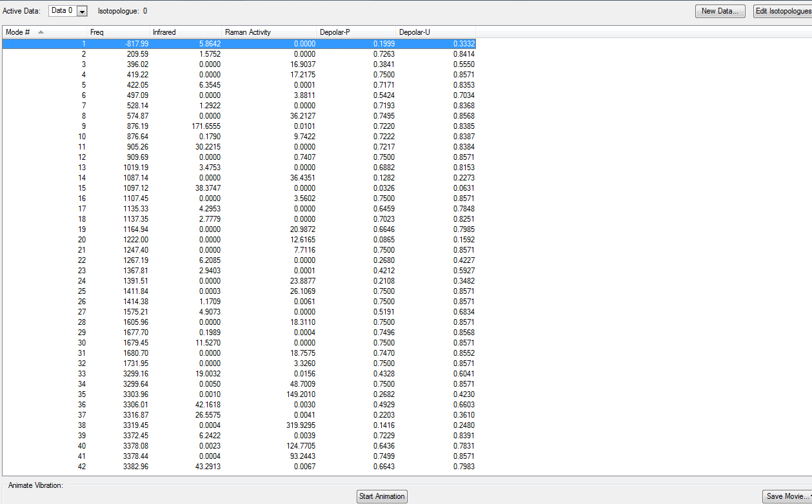812x504 pixels.
Task: Click Depolar-P value 0.0326
Action: tap(384, 188)
